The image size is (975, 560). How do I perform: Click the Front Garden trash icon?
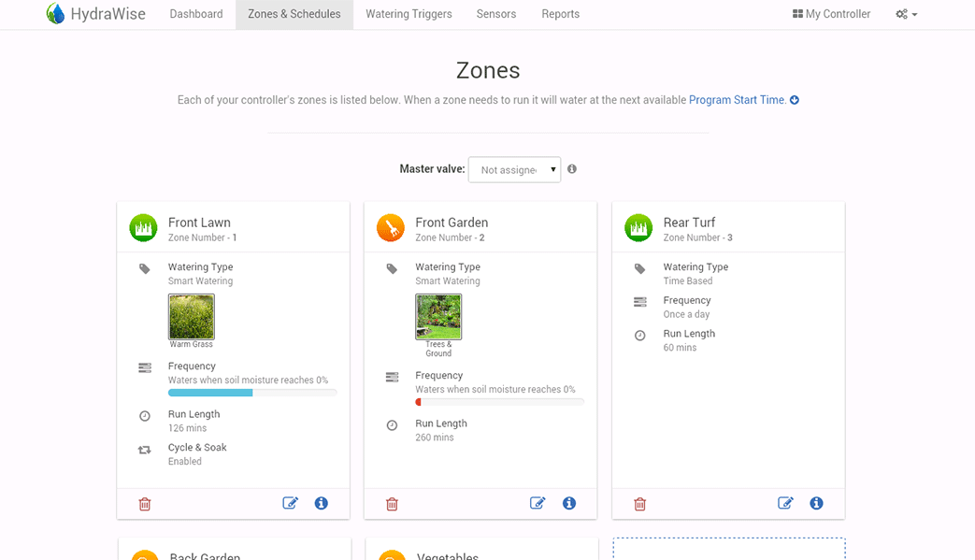(x=392, y=504)
